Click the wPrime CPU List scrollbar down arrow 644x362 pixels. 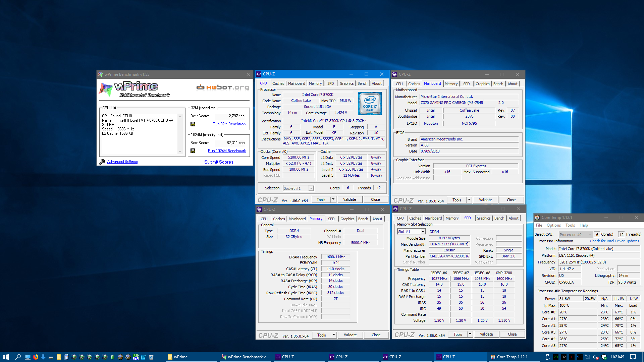180,152
